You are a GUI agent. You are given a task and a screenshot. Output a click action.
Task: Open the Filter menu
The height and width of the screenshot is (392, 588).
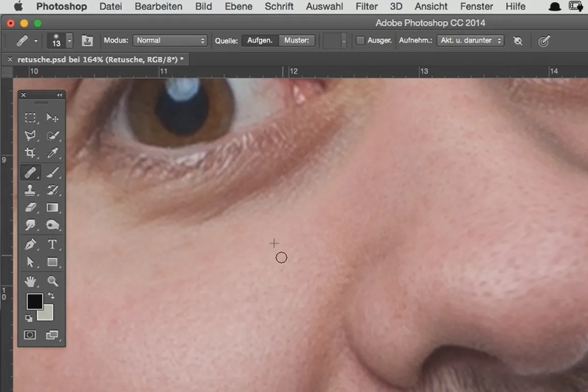click(x=367, y=7)
